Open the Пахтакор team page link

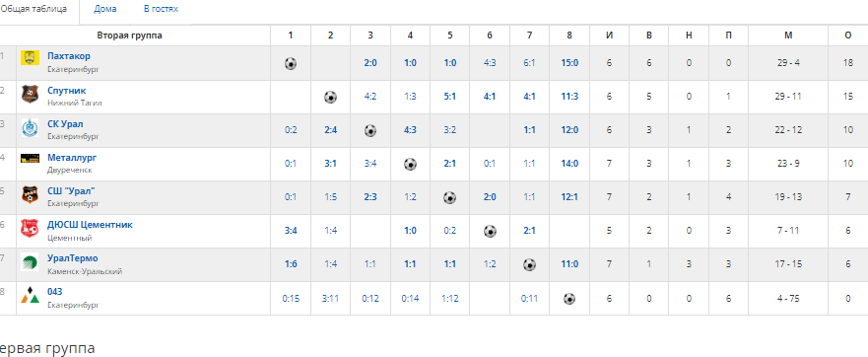point(69,56)
